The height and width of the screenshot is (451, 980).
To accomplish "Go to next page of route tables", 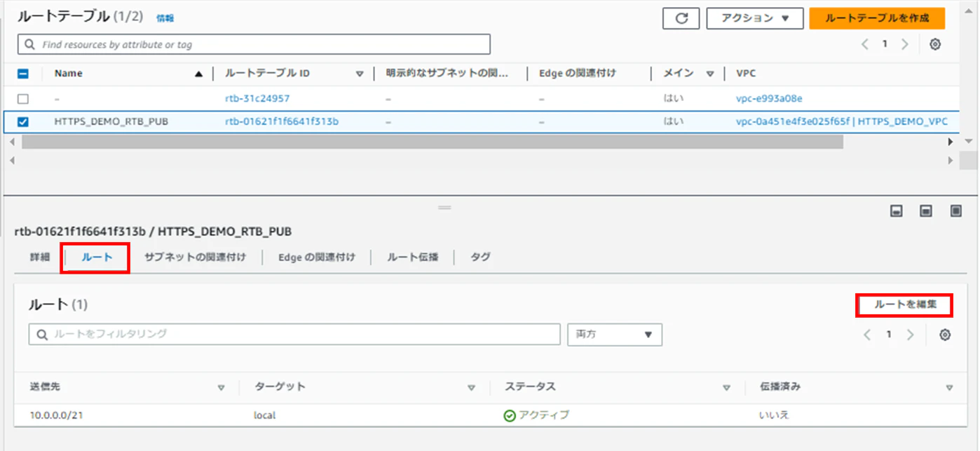I will 905,44.
